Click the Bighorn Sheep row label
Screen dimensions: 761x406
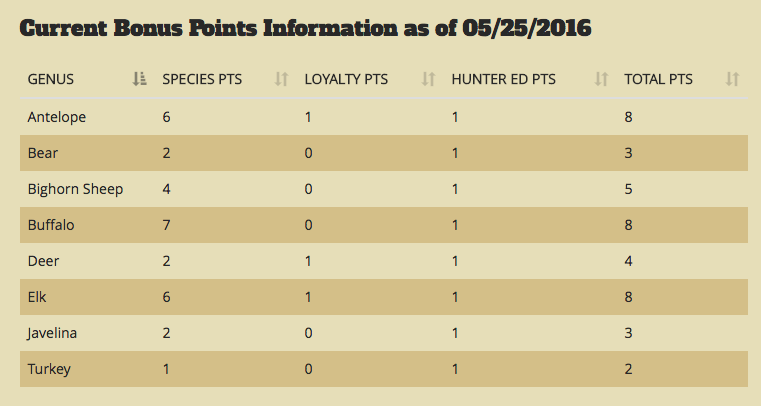(75, 189)
